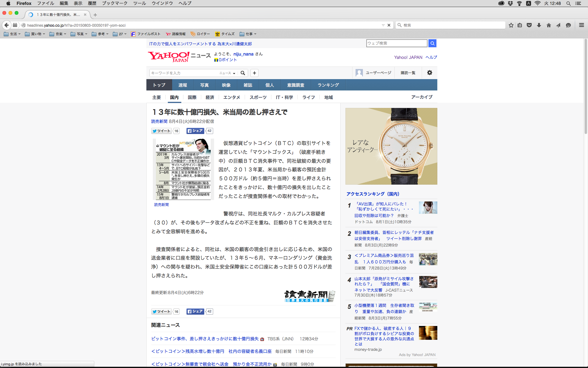Open the TBS related news link
The image size is (588, 368).
coord(205,339)
